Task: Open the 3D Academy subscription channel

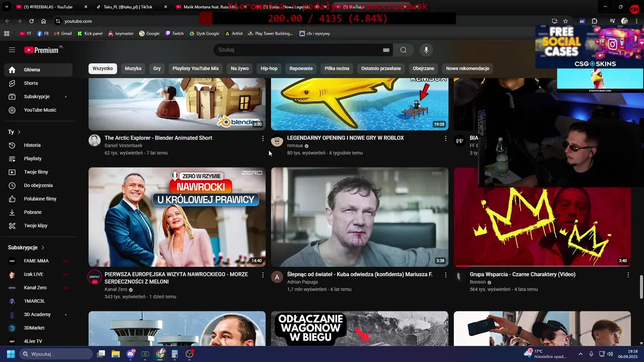Action: [x=38, y=315]
